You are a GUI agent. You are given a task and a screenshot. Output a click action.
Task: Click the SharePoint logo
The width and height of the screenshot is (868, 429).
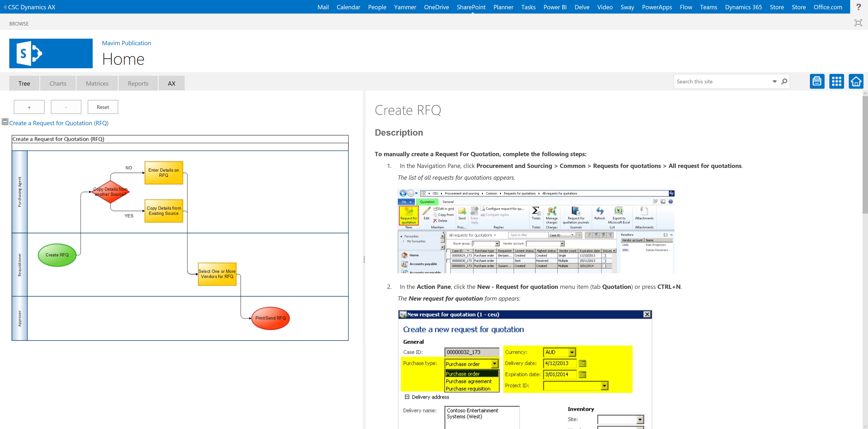51,53
